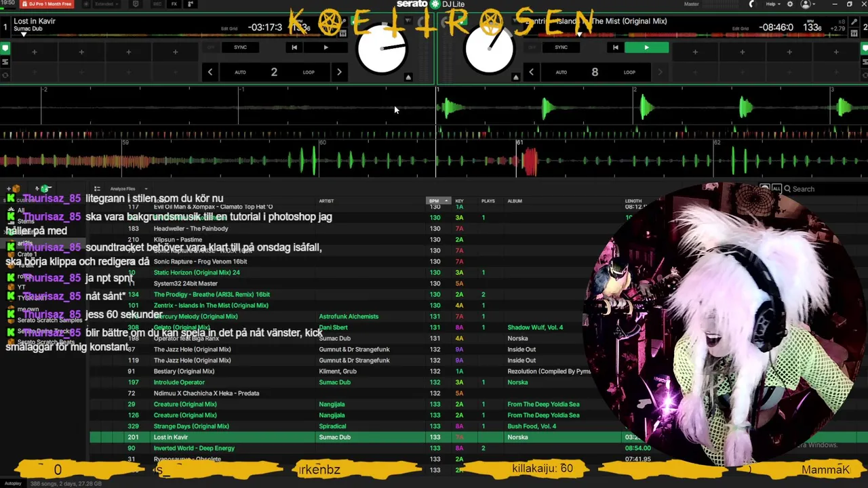Add third hot cue on right deck

coord(789,52)
